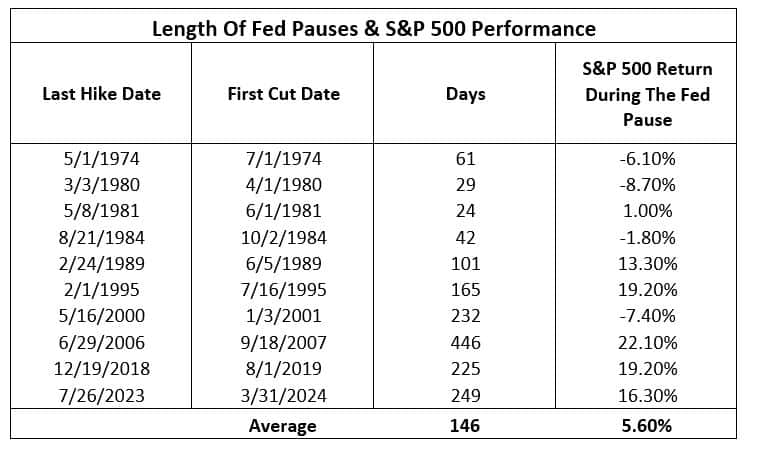Select the 5/1/1974 last hike date cell
Viewport: 763px width, 453px height.
pyautogui.click(x=102, y=159)
